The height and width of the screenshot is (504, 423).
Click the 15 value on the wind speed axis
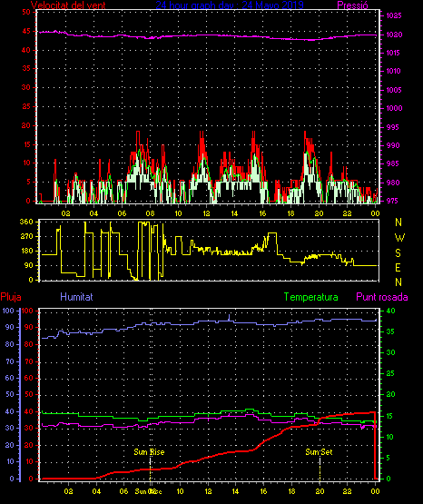click(x=26, y=144)
